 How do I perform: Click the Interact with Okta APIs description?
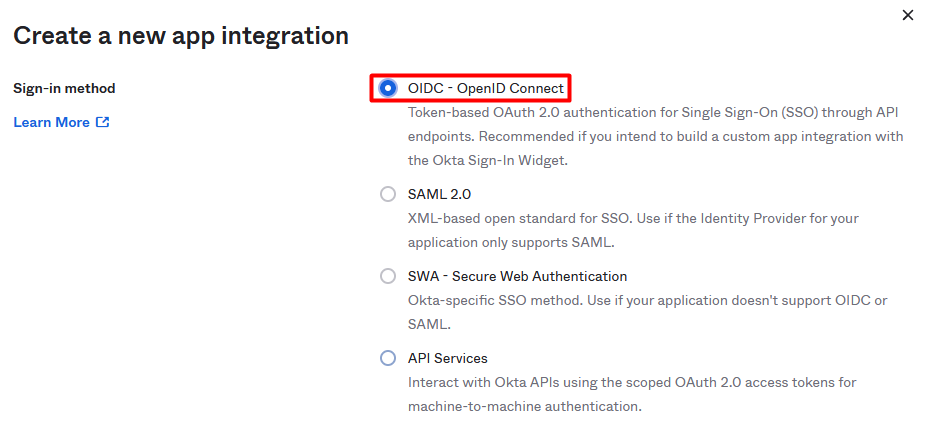(632, 394)
